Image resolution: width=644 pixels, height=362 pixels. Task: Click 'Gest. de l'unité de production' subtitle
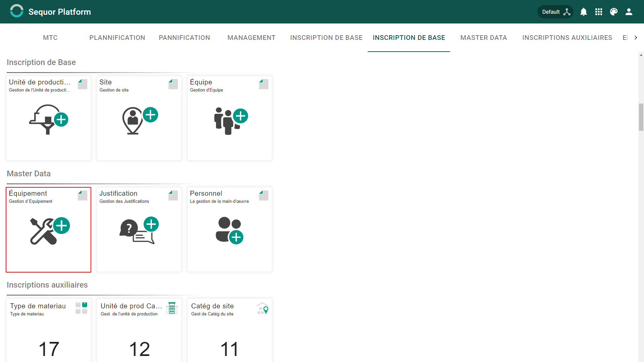point(129,314)
